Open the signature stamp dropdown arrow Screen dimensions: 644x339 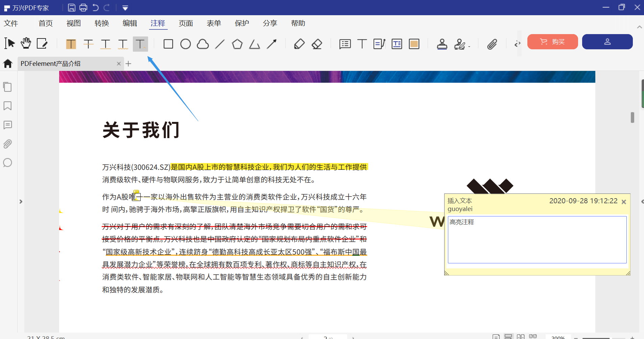tap(469, 47)
